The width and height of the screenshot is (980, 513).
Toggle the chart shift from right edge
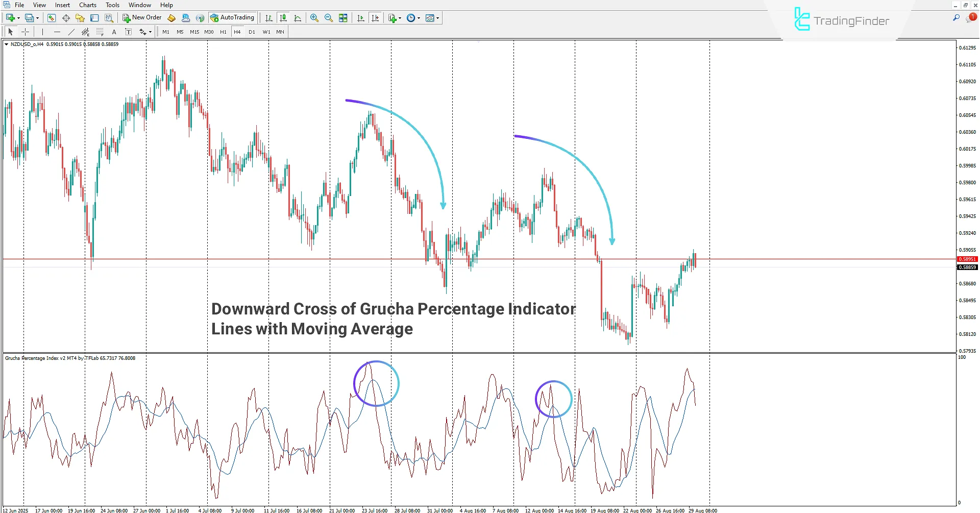[x=376, y=17]
